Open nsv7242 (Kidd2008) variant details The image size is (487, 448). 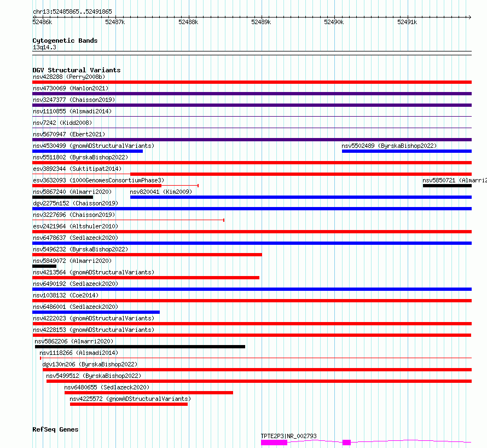click(x=62, y=123)
